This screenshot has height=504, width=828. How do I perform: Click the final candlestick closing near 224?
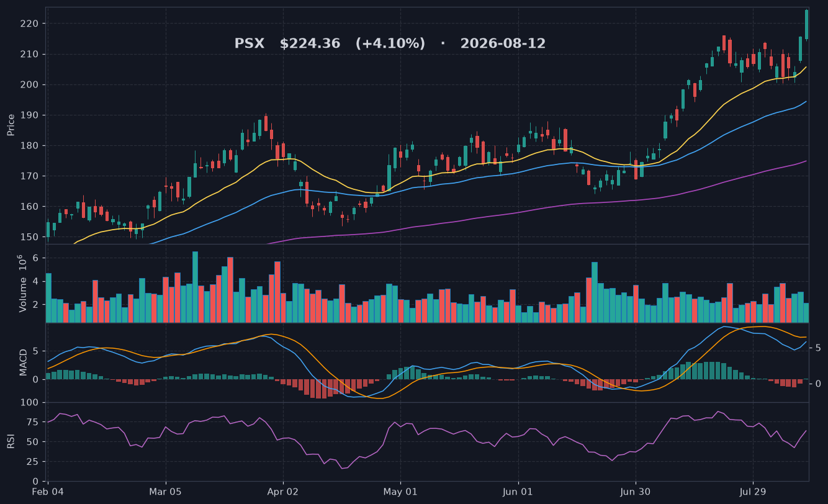tap(806, 25)
